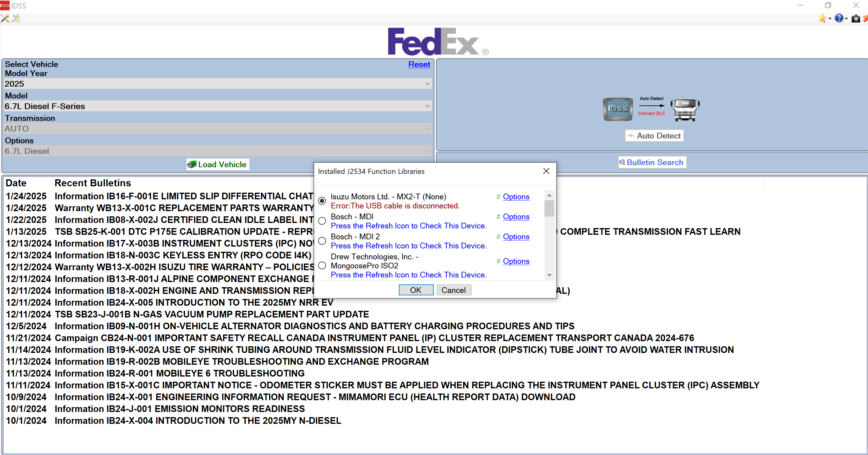868x455 pixels.
Task: Click the dialog list scrollbar thumb
Action: (549, 208)
